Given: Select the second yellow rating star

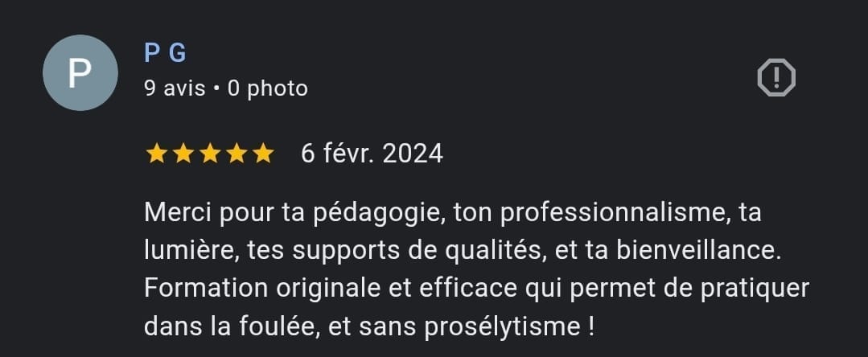Looking at the screenshot, I should click(x=183, y=154).
